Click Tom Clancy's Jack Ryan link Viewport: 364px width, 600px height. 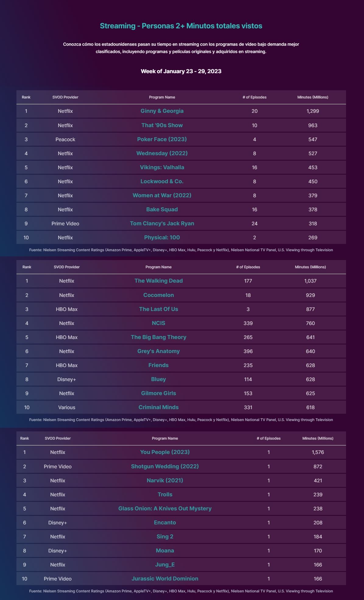162,223
